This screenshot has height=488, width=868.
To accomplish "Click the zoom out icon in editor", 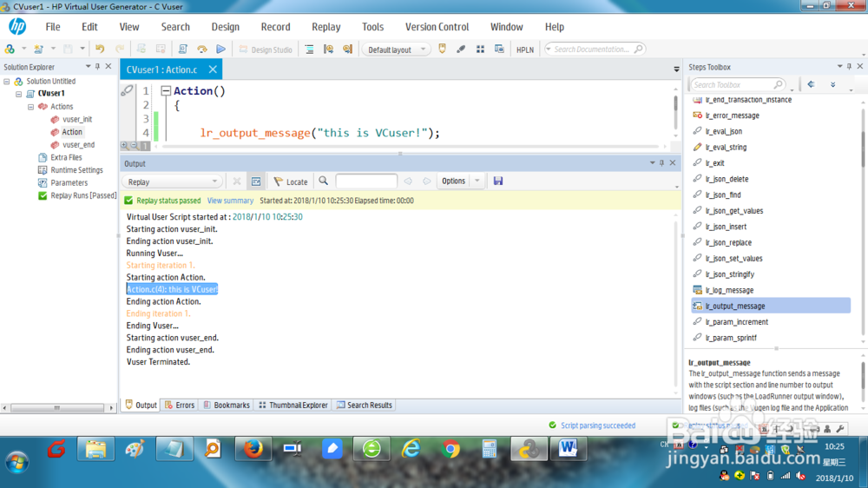I will pos(134,146).
